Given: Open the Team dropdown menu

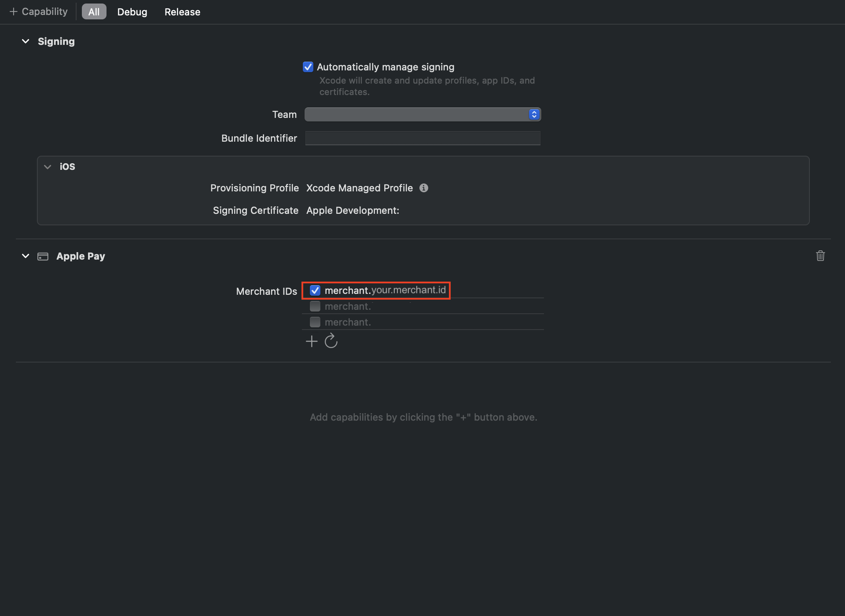Looking at the screenshot, I should [x=422, y=114].
